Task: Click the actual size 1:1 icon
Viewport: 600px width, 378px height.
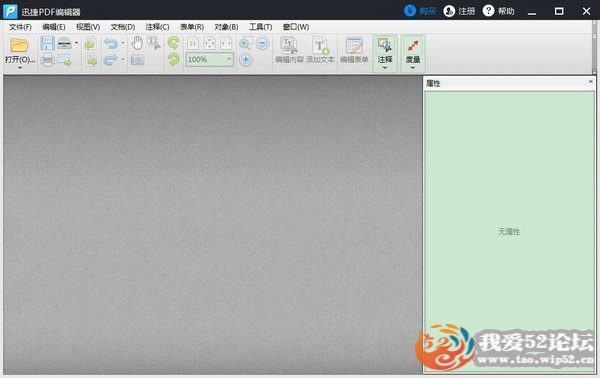Action: point(193,43)
